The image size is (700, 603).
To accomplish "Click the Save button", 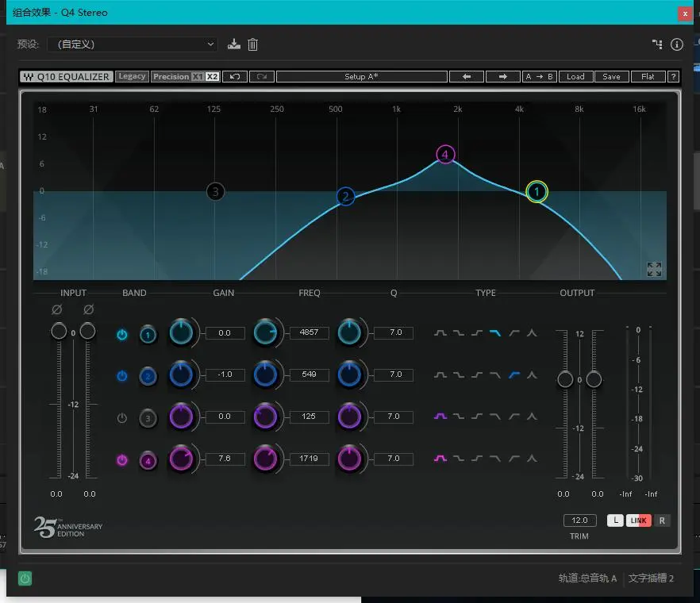I will pyautogui.click(x=612, y=77).
